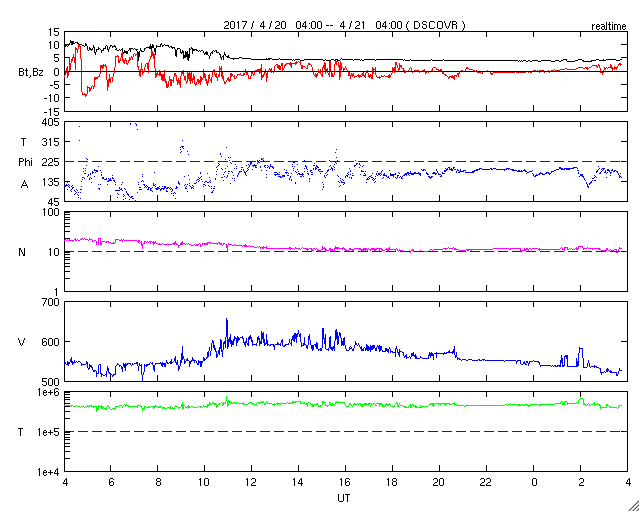Click the 'A' label below 'Phi'

24,185
